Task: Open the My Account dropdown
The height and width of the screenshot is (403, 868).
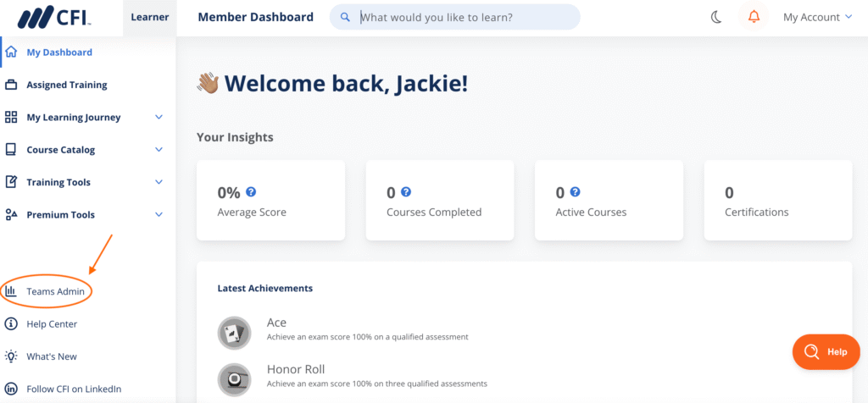Action: 817,17
